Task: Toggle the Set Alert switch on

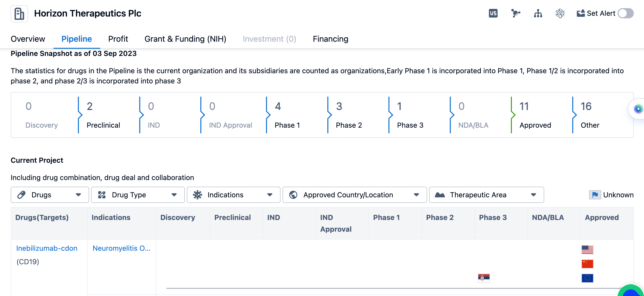Action: point(626,13)
